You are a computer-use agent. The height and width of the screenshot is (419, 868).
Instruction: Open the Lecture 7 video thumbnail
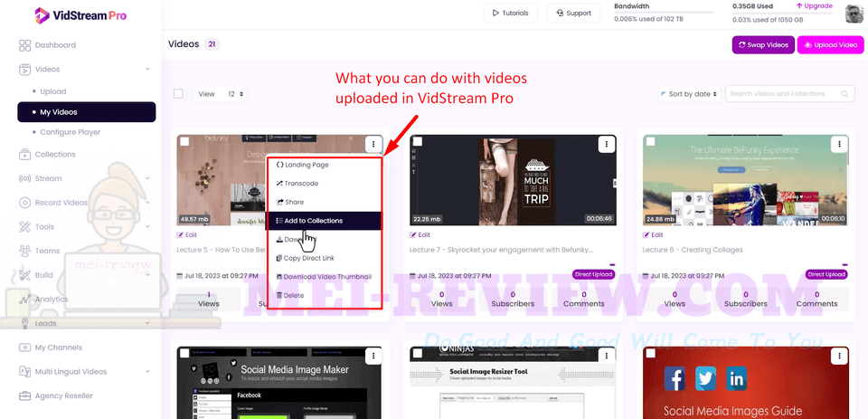click(x=513, y=180)
